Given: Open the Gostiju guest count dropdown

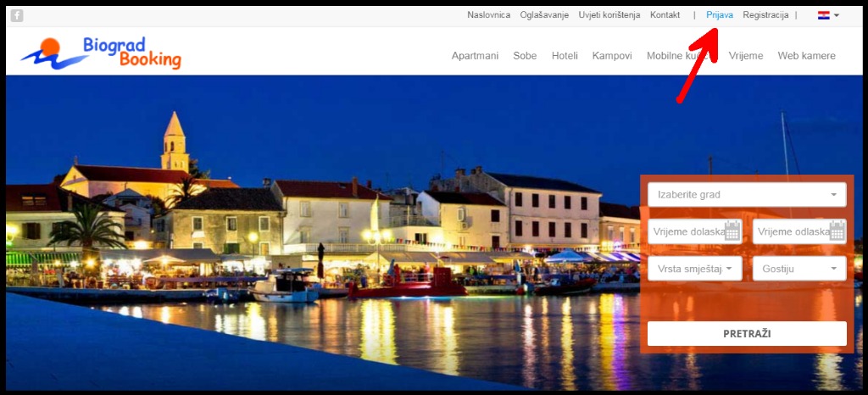Looking at the screenshot, I should point(799,269).
